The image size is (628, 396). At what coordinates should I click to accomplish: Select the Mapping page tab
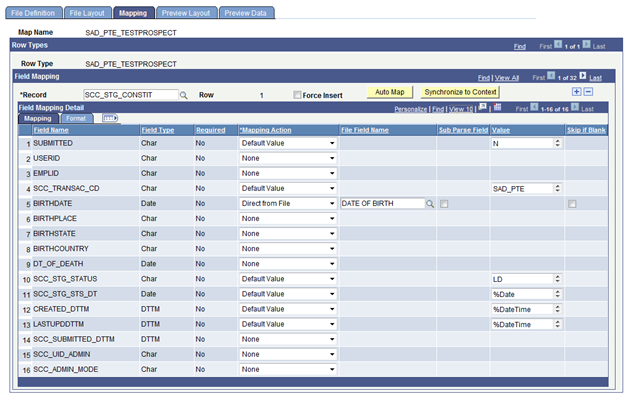click(133, 13)
